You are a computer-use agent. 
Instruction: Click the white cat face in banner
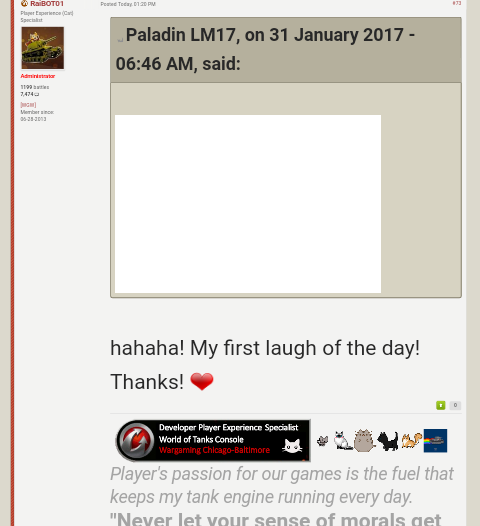tap(292, 446)
